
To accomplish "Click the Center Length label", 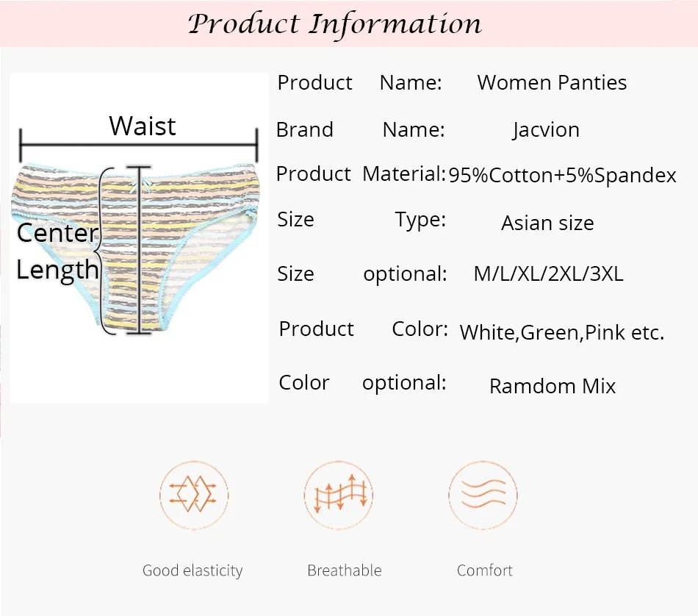I will (x=57, y=251).
